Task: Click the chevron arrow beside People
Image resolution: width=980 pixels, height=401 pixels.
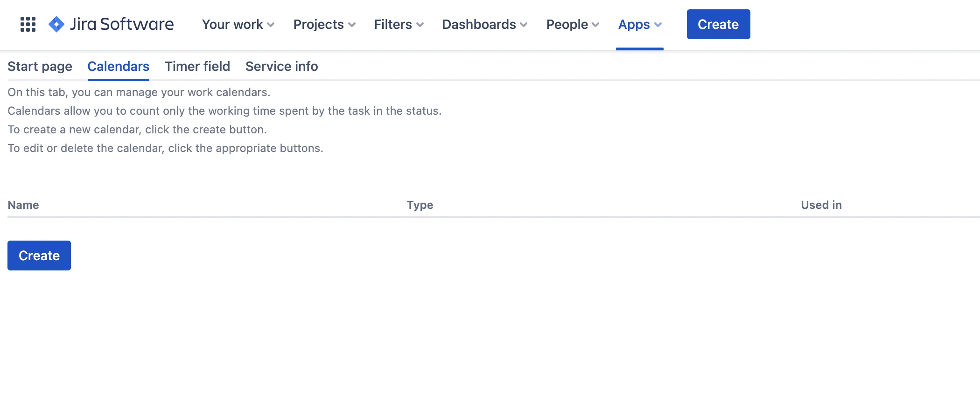Action: 595,25
